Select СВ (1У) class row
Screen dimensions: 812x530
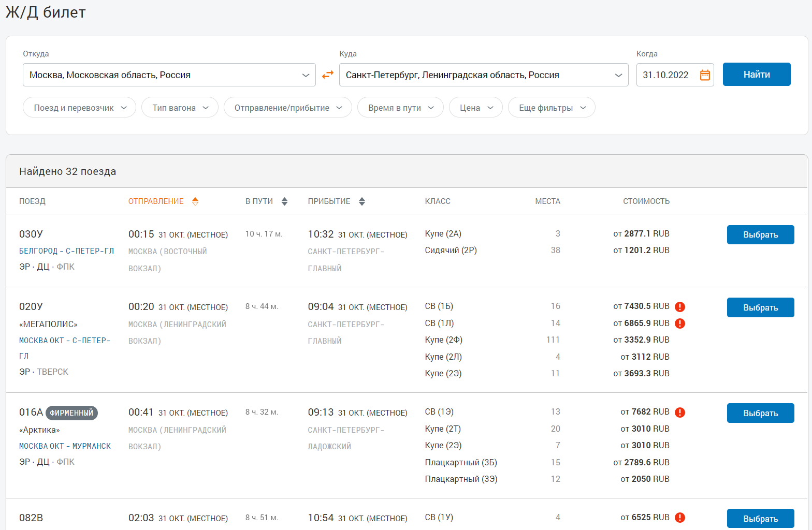(439, 517)
